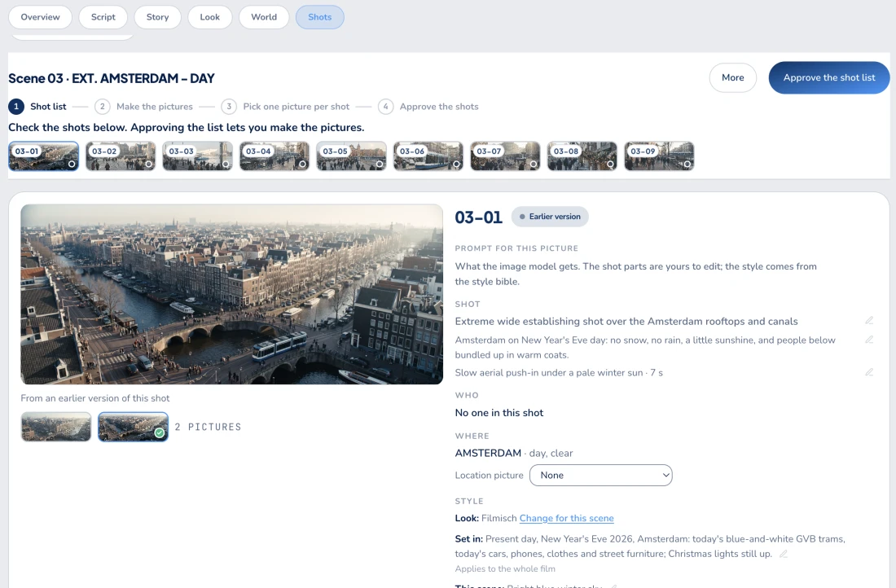Click the green checkmark on the selected picture

(x=160, y=432)
